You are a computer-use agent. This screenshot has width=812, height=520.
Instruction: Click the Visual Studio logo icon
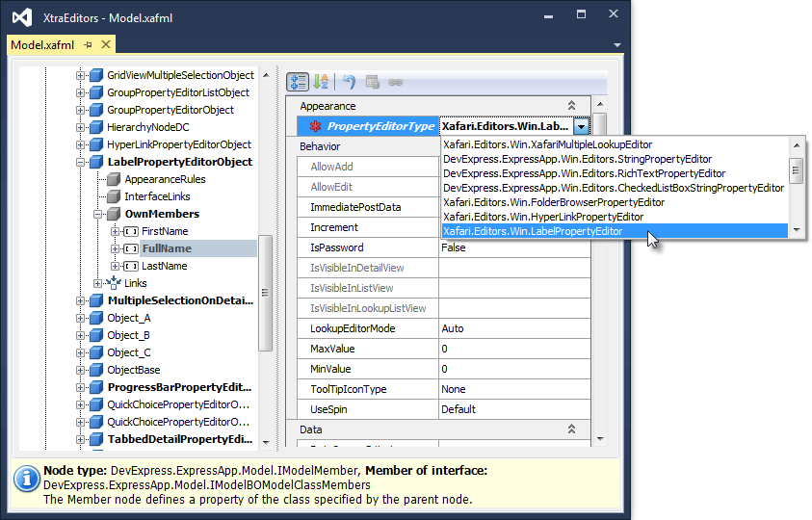click(x=22, y=17)
